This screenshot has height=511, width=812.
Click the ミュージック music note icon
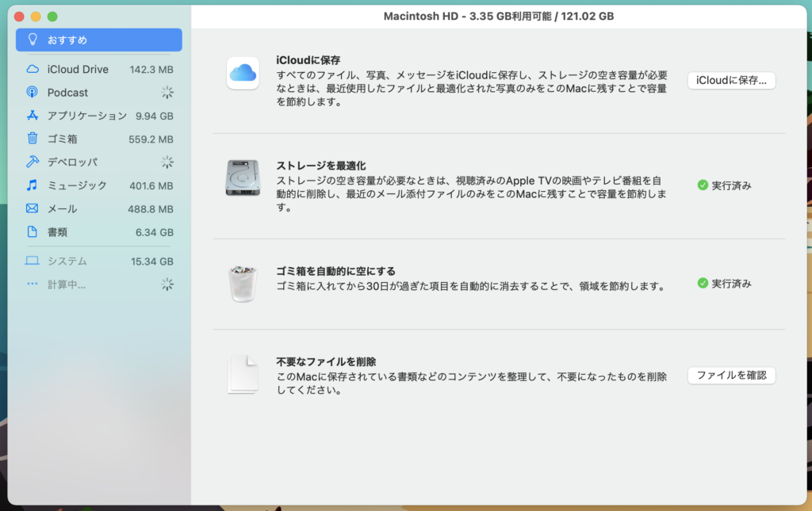tap(32, 185)
